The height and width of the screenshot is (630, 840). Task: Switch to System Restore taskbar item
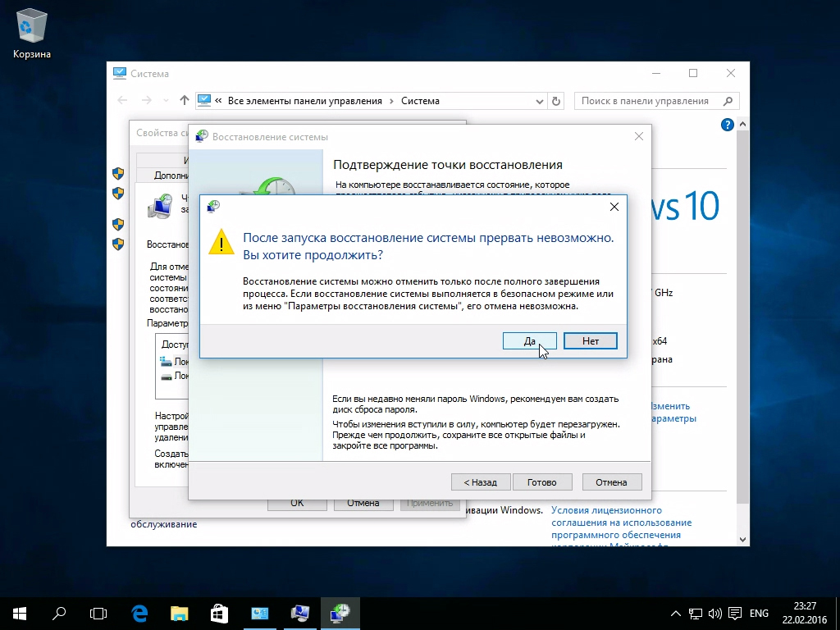340,614
